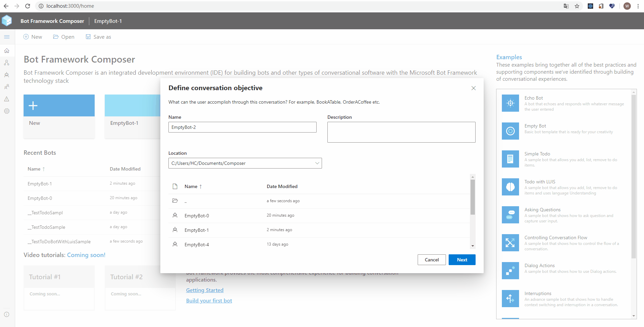This screenshot has height=327, width=644.
Task: Click the Examples heading
Action: tap(509, 57)
